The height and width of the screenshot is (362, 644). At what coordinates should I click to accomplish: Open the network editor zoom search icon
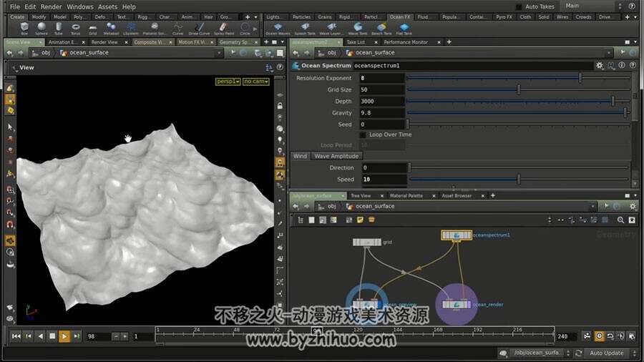[620, 220]
